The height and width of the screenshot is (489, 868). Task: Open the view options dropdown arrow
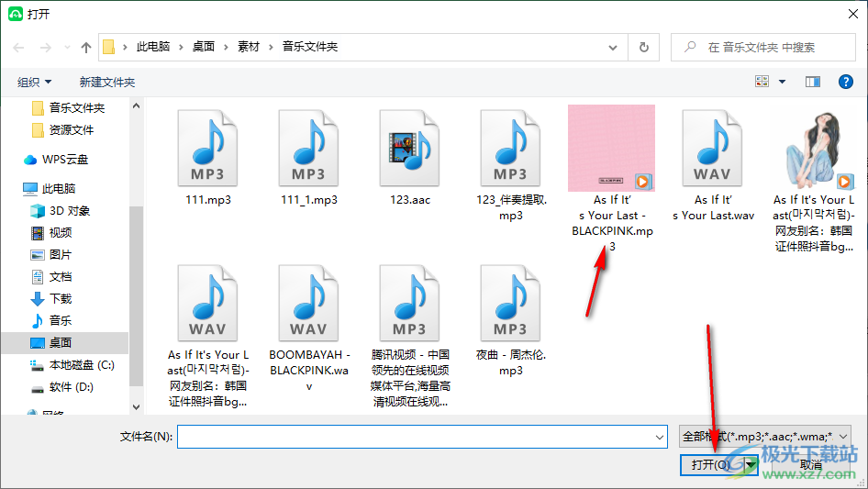782,82
